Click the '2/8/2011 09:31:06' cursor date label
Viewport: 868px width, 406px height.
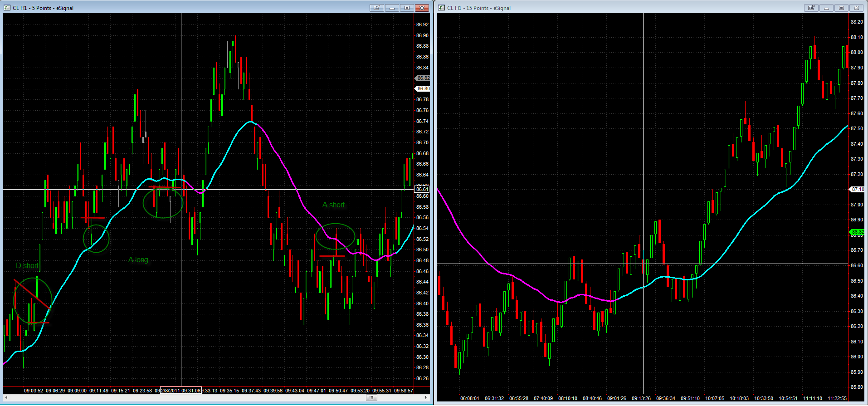pos(180,391)
